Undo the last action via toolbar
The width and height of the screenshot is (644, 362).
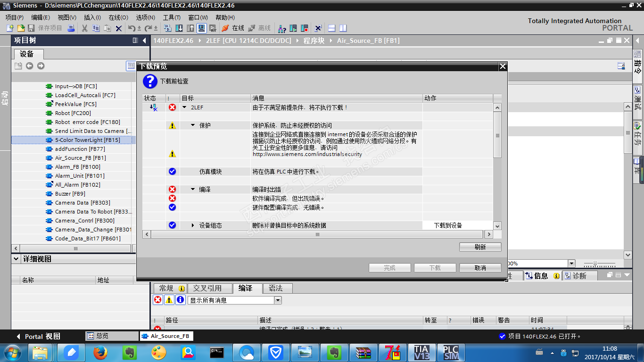click(132, 28)
